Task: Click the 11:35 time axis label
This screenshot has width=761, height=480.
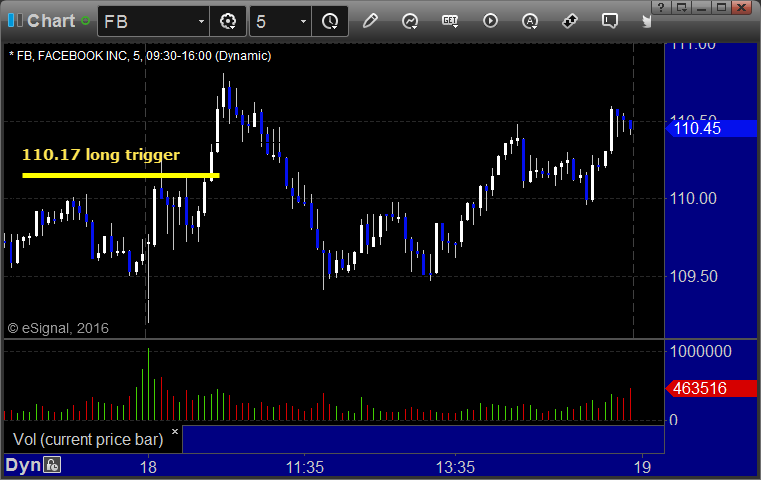Action: (x=304, y=467)
